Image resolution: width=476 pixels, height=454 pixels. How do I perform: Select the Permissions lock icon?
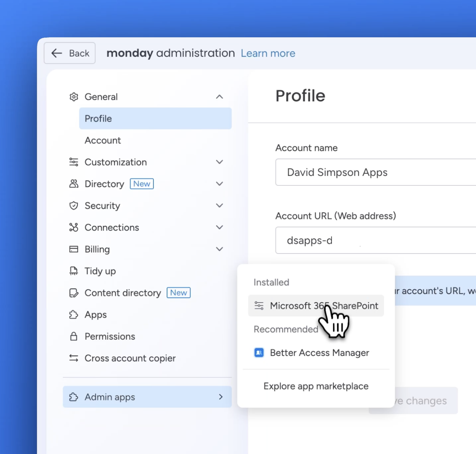tap(74, 337)
